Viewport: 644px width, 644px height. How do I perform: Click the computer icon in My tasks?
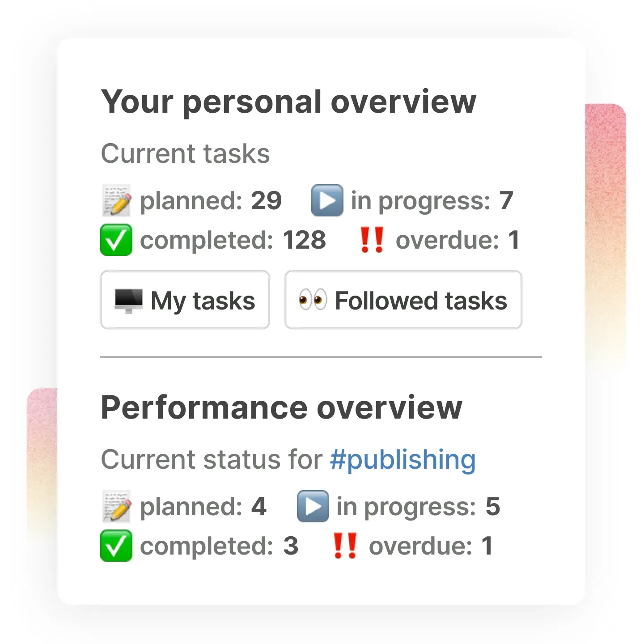(129, 300)
